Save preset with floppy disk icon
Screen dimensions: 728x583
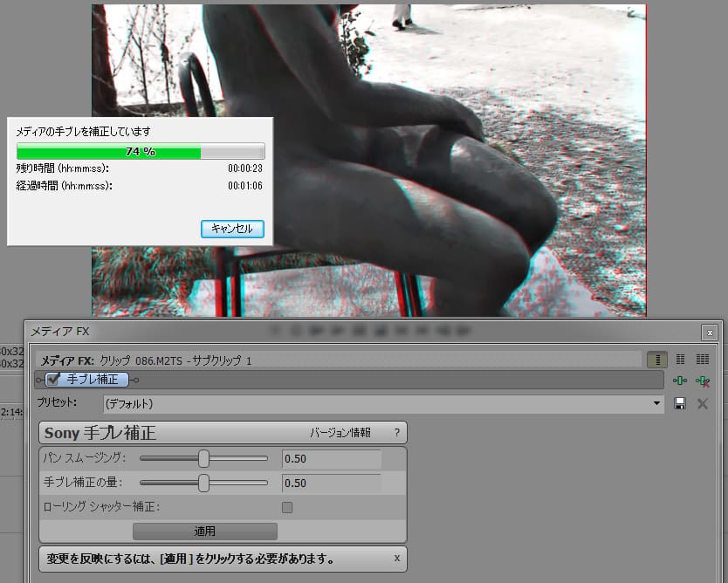click(x=680, y=403)
